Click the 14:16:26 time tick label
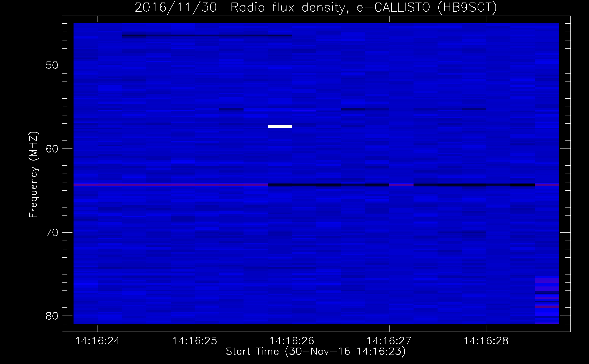 tap(292, 341)
